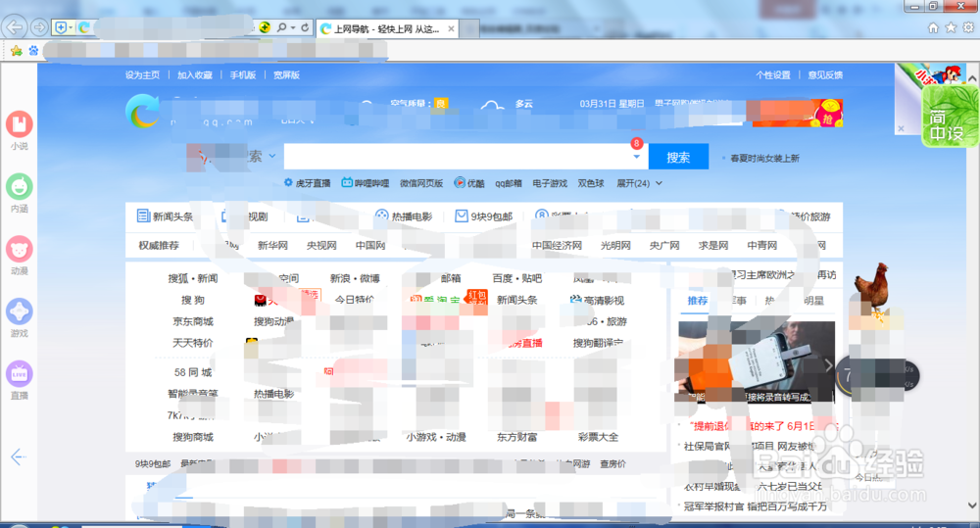Image resolution: width=980 pixels, height=528 pixels.
Task: Open 东方财富 site link
Action: 516,438
